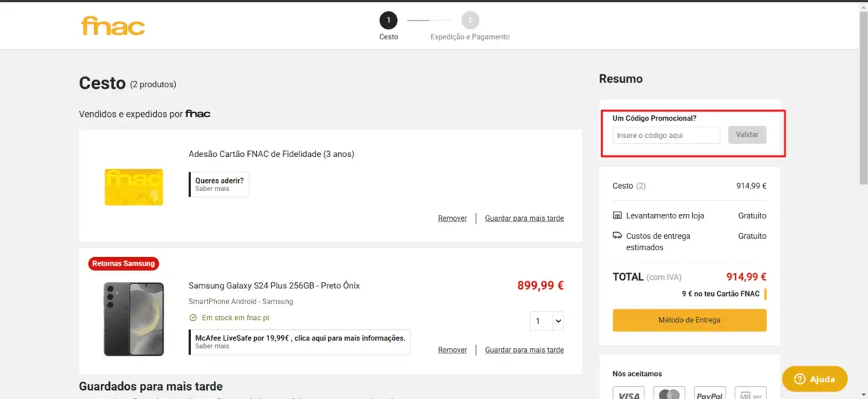Click the fnac logo in header
This screenshot has height=399, width=868.
coord(113,26)
